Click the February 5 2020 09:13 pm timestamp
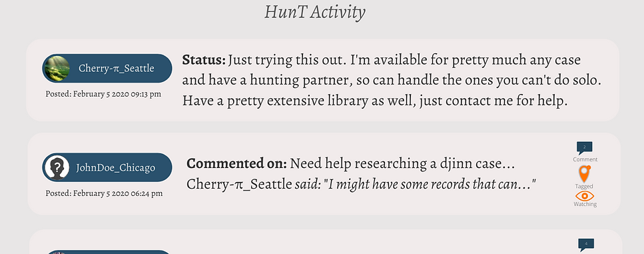This screenshot has height=254, width=644. click(x=103, y=94)
